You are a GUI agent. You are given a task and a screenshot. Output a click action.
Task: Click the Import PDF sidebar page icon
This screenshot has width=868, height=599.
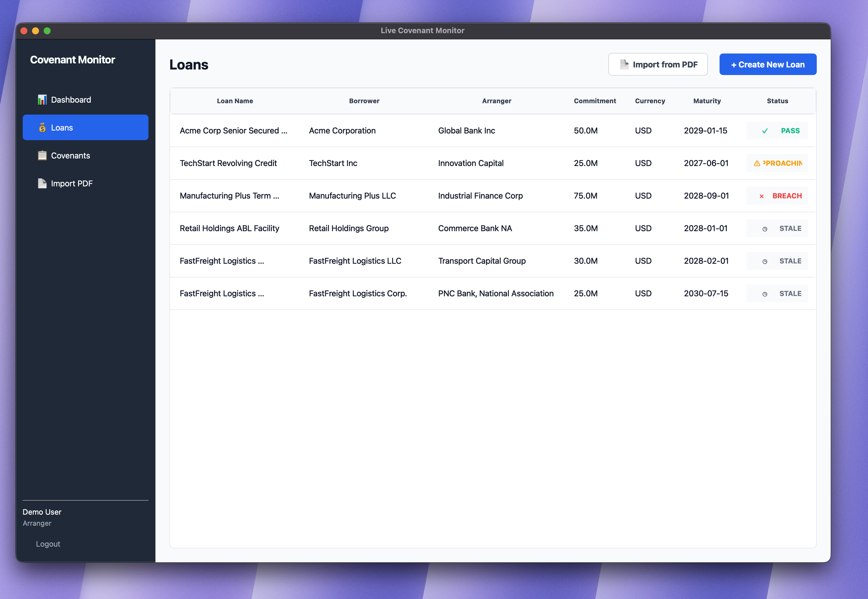[x=42, y=183]
